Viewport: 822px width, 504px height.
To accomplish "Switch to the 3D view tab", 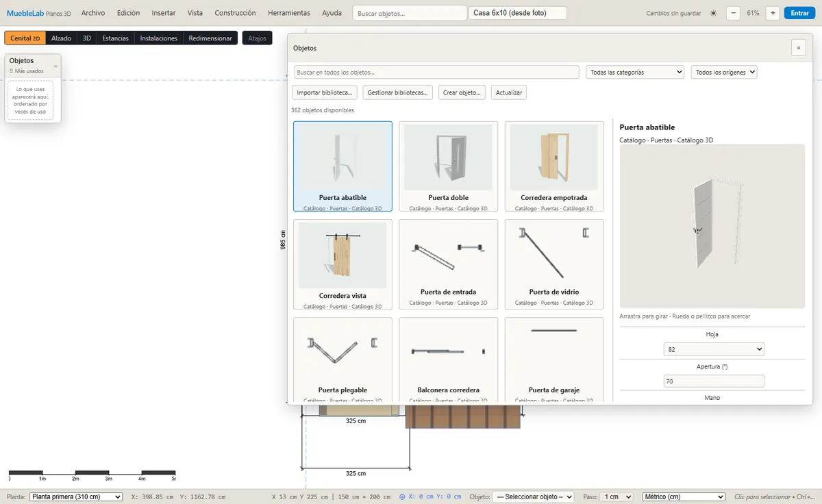I will [87, 38].
